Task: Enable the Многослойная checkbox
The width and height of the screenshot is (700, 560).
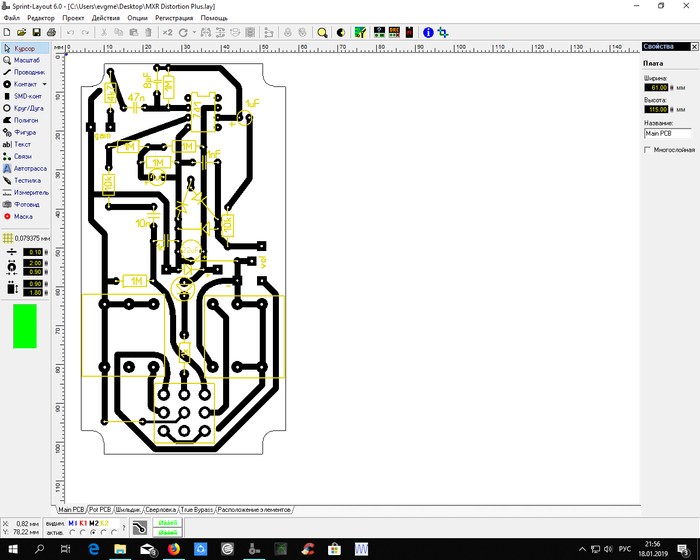Action: [x=648, y=149]
